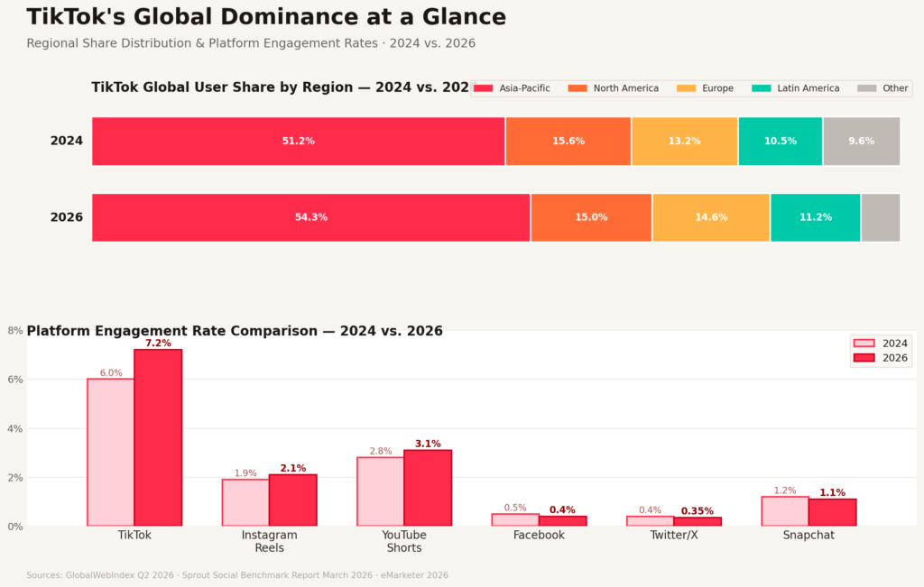Image resolution: width=924 pixels, height=587 pixels.
Task: Select the 2024 Europe 13.2% segment
Action: pyautogui.click(x=685, y=142)
